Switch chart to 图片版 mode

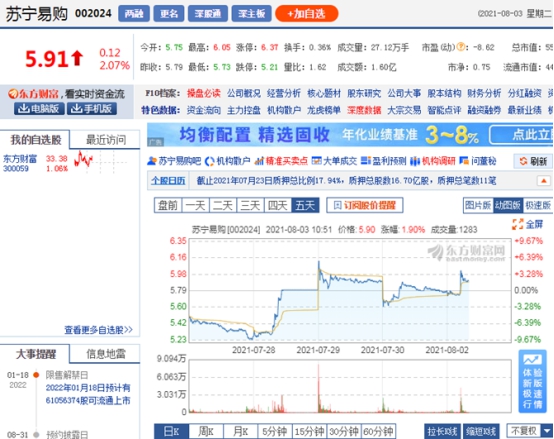[x=478, y=205]
